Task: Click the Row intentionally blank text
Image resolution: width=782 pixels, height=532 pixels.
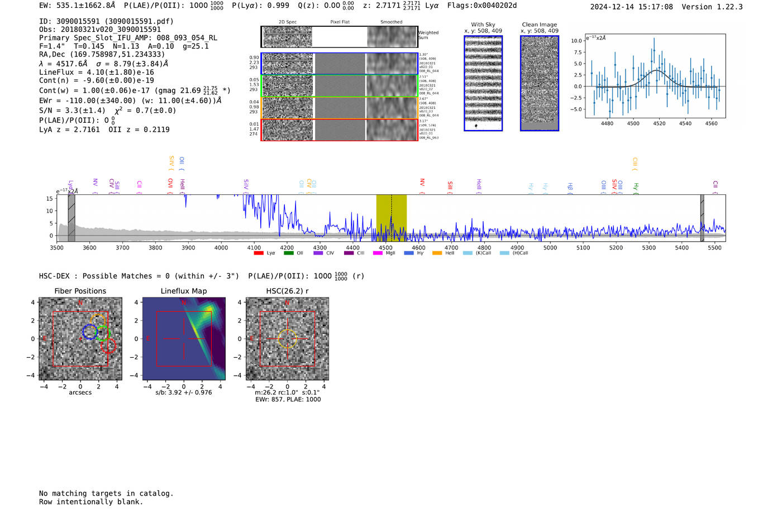Action: click(91, 502)
